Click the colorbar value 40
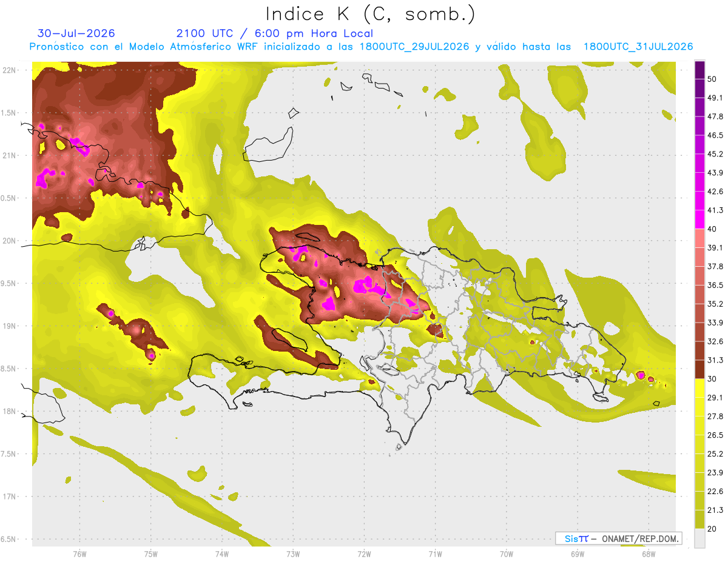This screenshot has width=728, height=562. pos(712,229)
